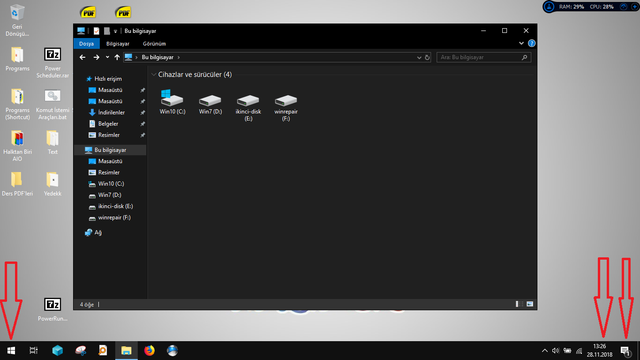Screen dimensions: 640x360
Task: Select the Win7 (D:) drive icon
Action: [210, 104]
